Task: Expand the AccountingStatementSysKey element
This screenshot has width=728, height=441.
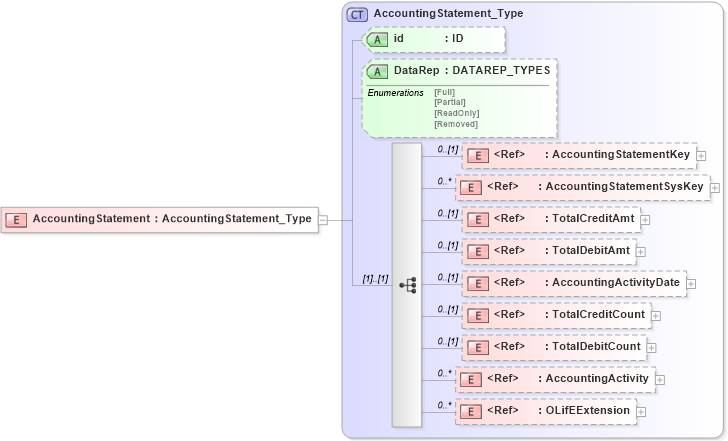Action: coord(715,188)
